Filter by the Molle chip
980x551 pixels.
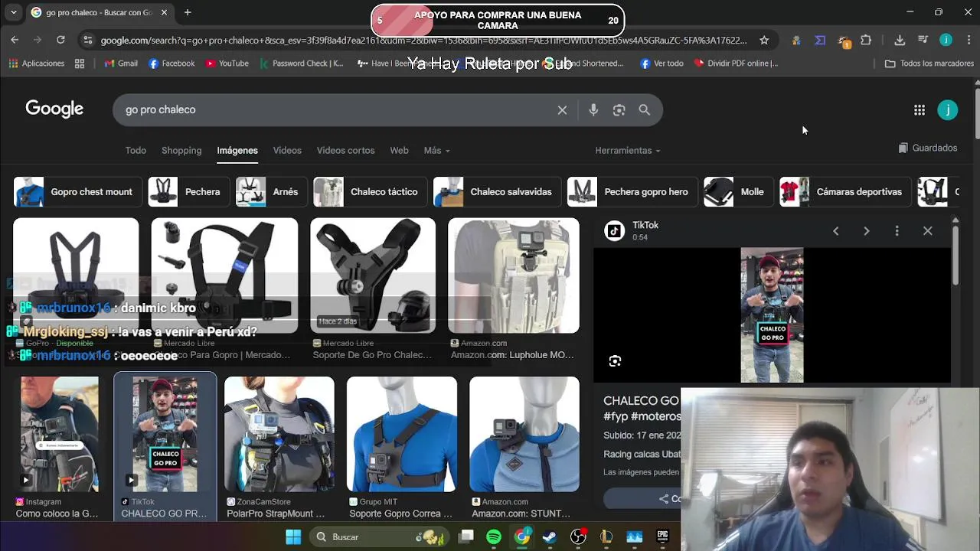737,192
